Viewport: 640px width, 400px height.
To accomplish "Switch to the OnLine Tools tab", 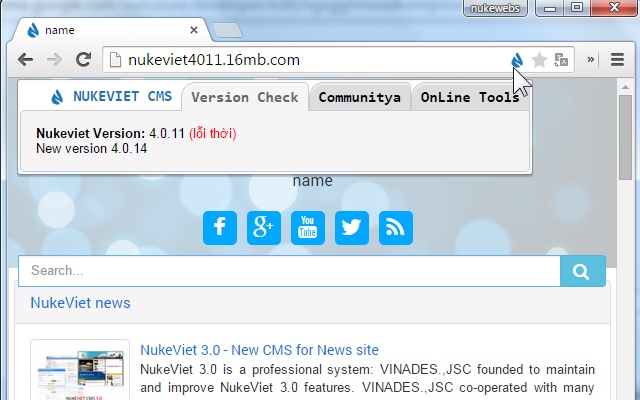I will pos(470,97).
